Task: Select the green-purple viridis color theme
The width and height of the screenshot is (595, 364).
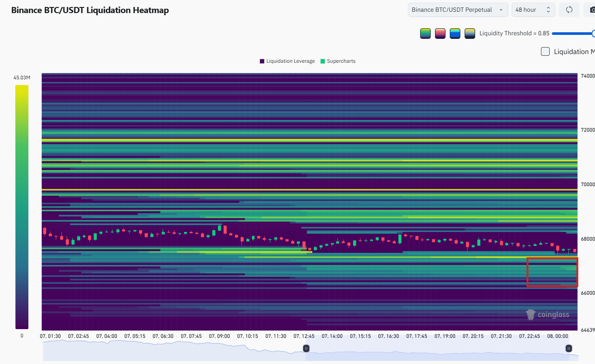Action: [x=425, y=34]
